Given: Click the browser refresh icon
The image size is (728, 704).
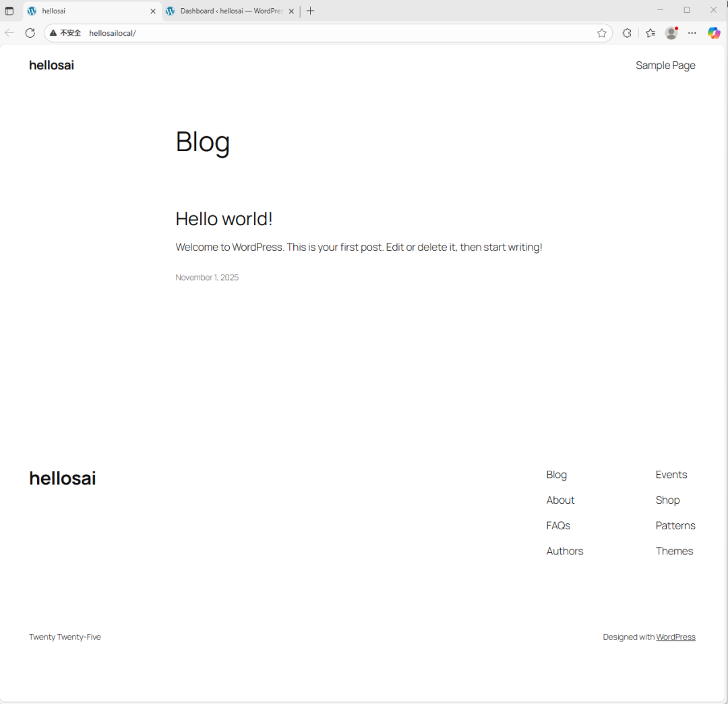Looking at the screenshot, I should click(x=30, y=33).
